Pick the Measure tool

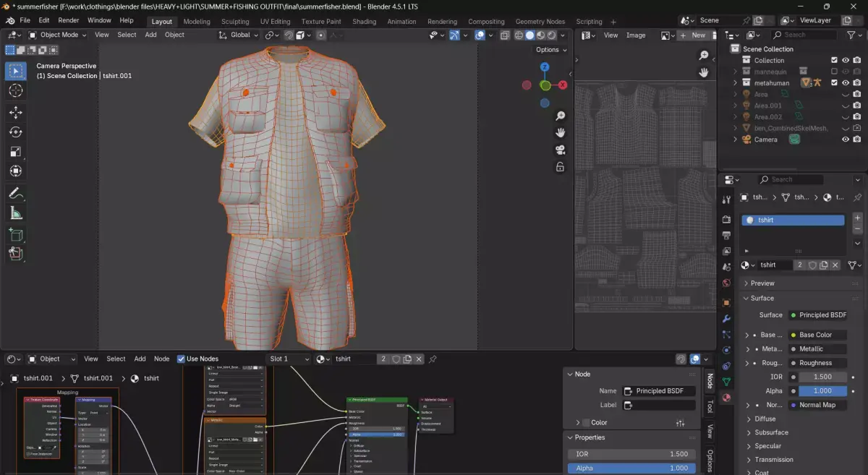pyautogui.click(x=15, y=213)
